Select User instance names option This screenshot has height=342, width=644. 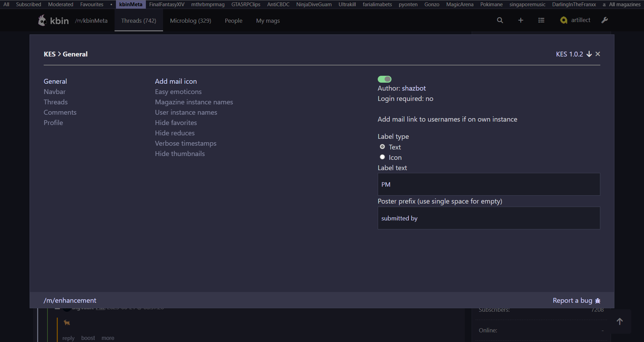(186, 112)
